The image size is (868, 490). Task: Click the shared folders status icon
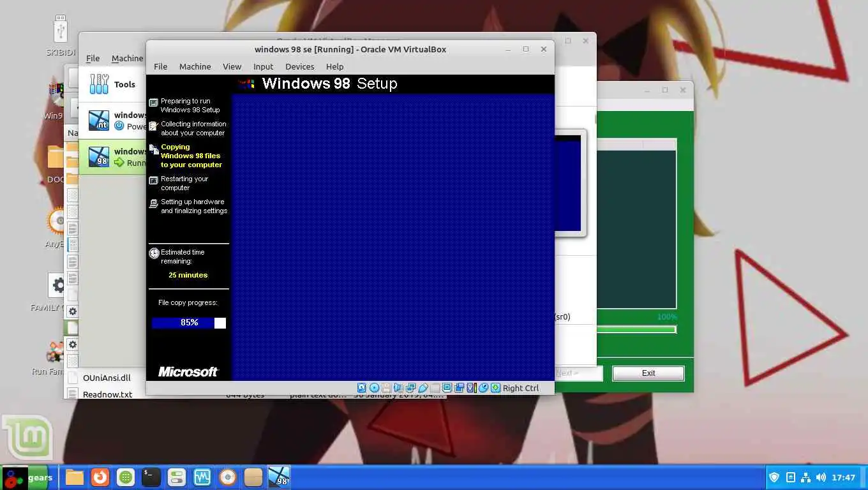pos(435,388)
